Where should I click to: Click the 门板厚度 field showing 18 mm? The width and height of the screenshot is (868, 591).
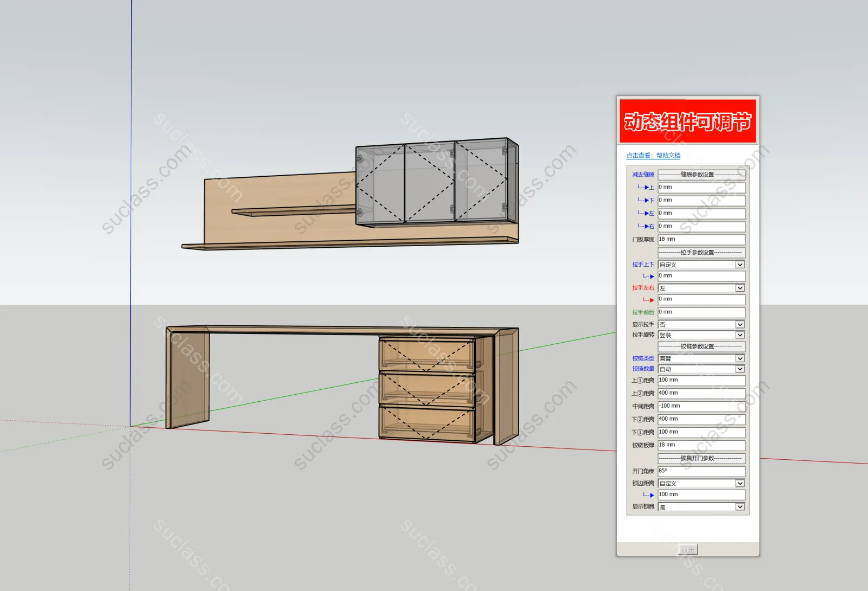click(x=701, y=240)
